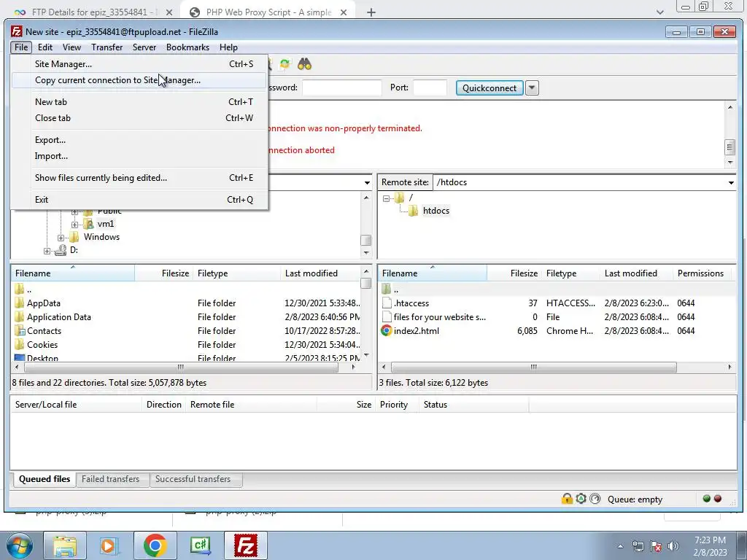Image resolution: width=747 pixels, height=560 pixels.
Task: Select index2.html in remote file list
Action: click(417, 330)
